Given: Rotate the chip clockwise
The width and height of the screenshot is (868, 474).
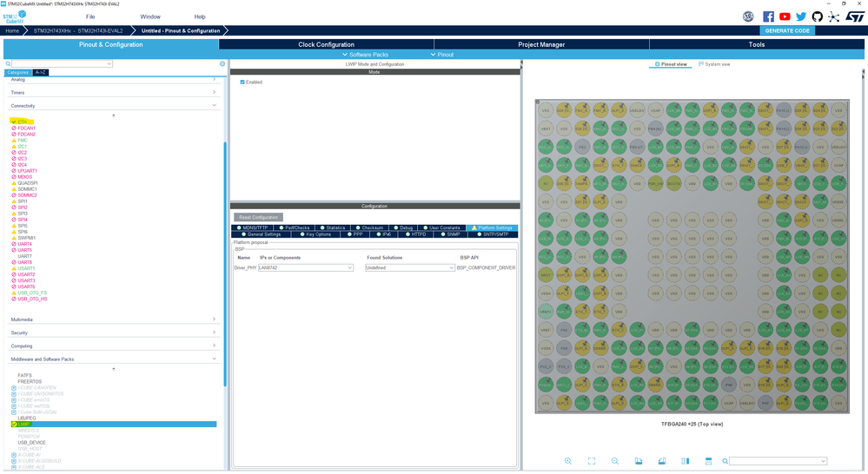Looking at the screenshot, I should (639, 461).
